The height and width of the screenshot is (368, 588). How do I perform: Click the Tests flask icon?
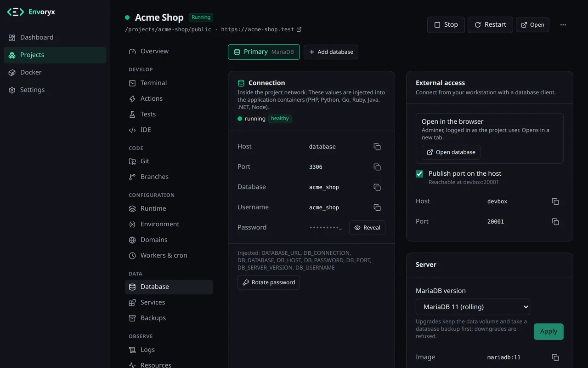[132, 115]
